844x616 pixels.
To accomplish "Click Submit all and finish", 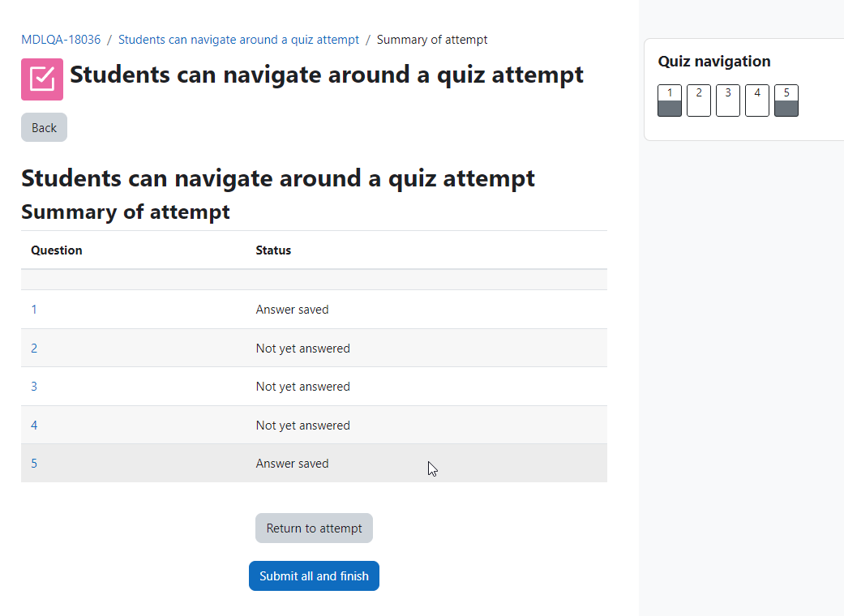I will click(x=314, y=576).
